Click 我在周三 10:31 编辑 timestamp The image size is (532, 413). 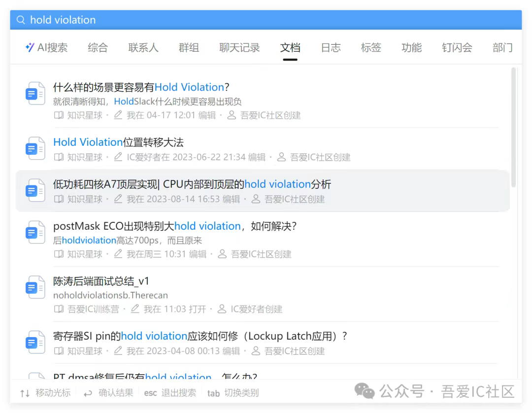pos(166,254)
